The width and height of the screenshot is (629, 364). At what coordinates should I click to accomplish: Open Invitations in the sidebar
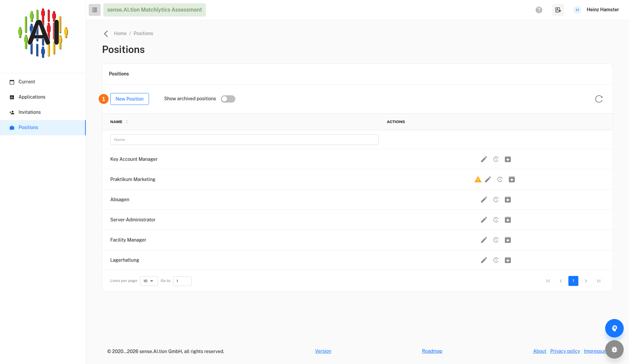point(43,112)
